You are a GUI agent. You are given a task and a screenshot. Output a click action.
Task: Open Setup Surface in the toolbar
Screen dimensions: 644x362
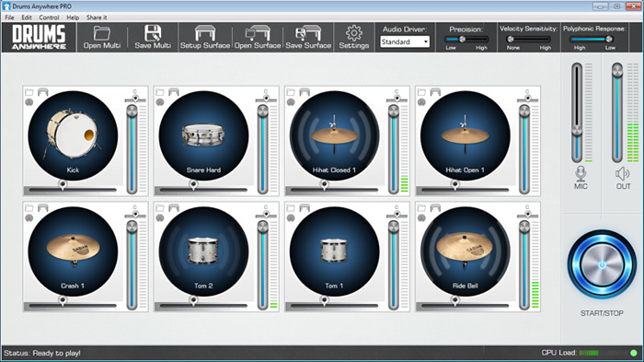click(205, 38)
